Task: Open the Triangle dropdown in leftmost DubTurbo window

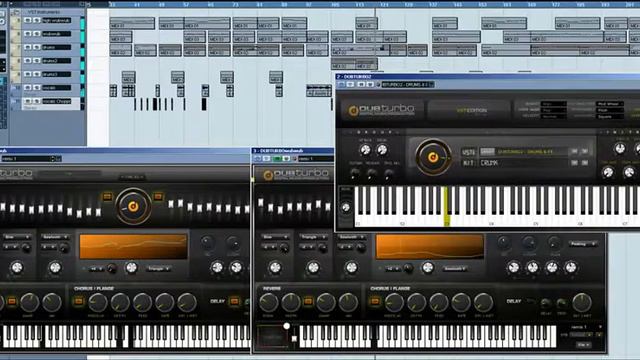Action: 158,269
